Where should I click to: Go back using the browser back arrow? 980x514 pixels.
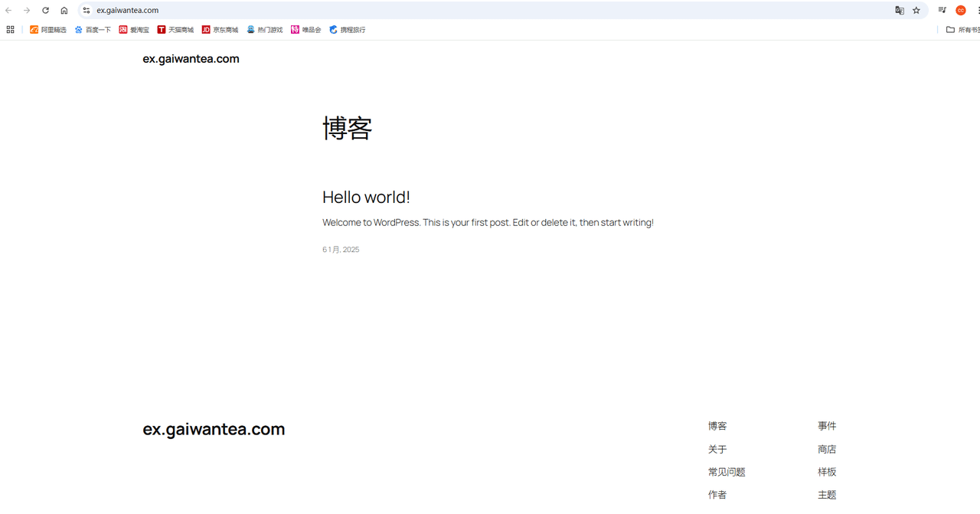click(x=8, y=10)
